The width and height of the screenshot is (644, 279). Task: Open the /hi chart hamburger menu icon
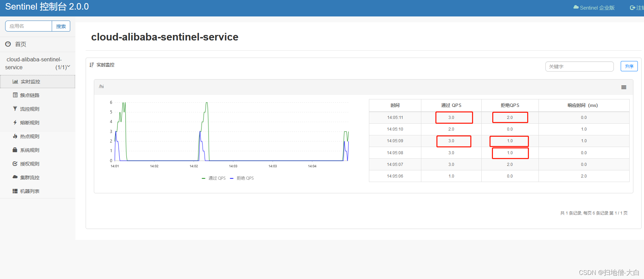pyautogui.click(x=624, y=87)
